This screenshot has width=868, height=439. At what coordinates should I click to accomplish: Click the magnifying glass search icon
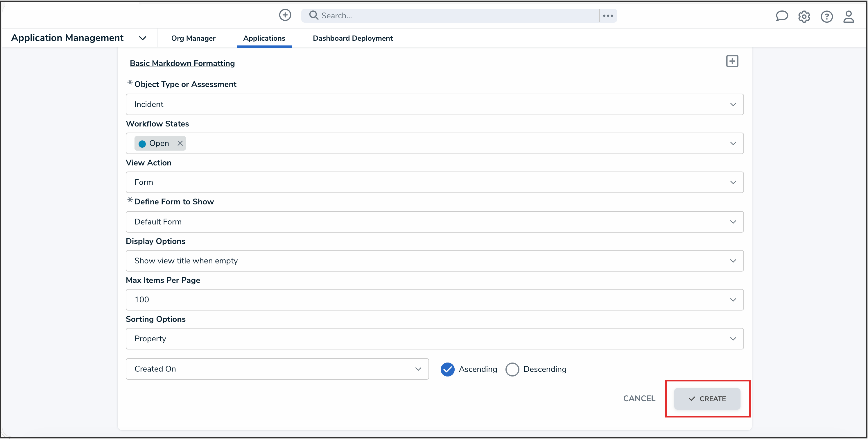pyautogui.click(x=313, y=15)
